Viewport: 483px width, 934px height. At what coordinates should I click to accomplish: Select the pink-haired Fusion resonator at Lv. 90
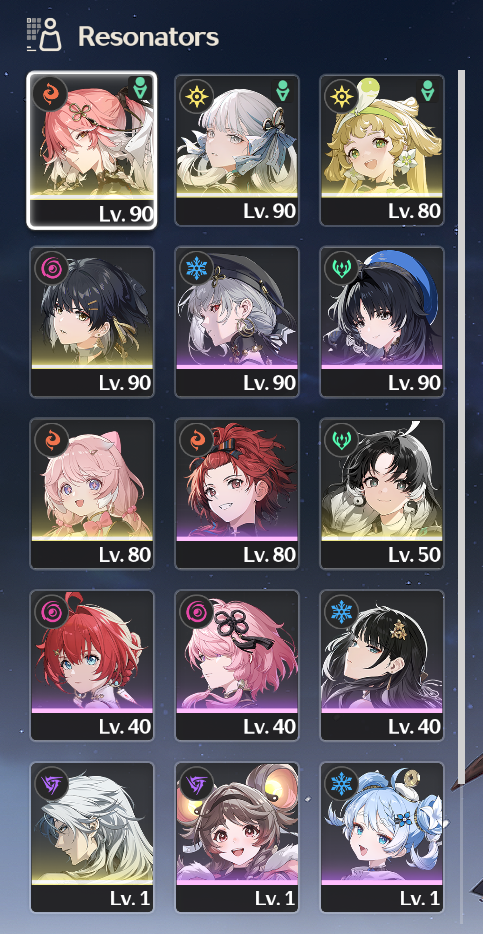tap(92, 150)
